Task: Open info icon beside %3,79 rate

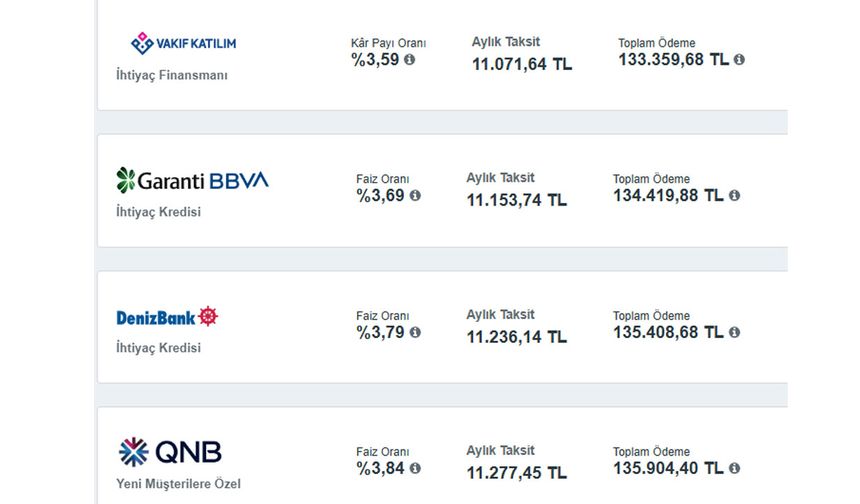Action: click(415, 332)
